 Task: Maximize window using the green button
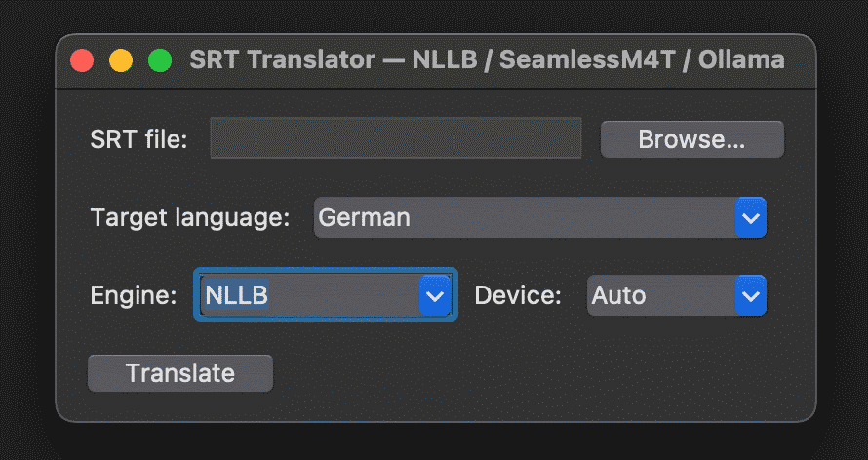coord(159,60)
